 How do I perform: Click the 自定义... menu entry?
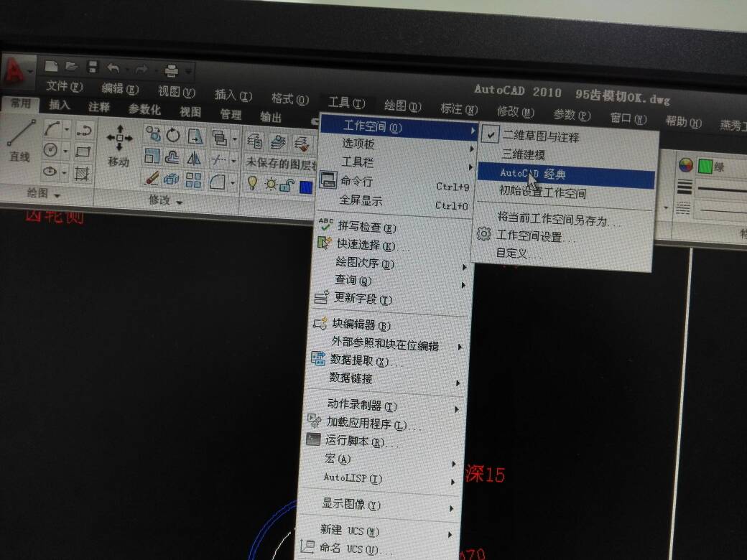point(518,253)
